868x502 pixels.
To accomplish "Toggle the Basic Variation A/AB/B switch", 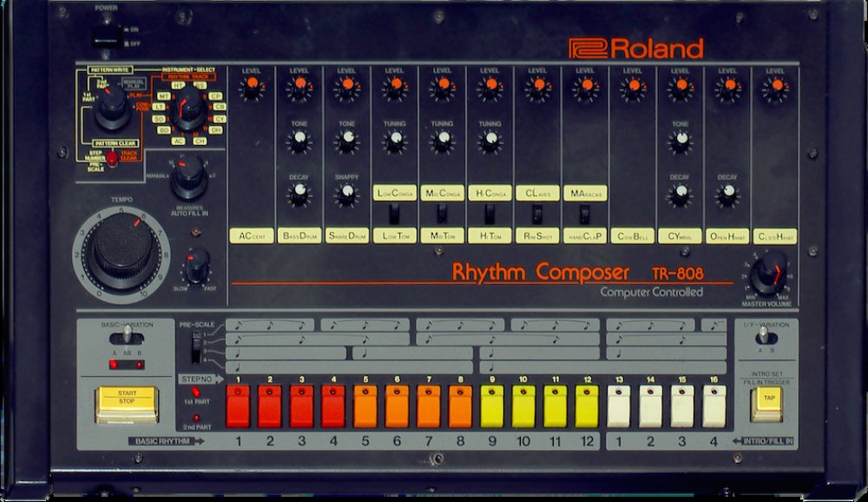I will (x=127, y=334).
